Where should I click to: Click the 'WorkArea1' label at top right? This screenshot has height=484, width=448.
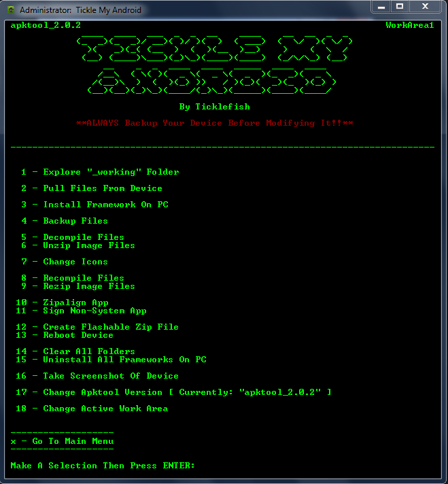point(410,25)
